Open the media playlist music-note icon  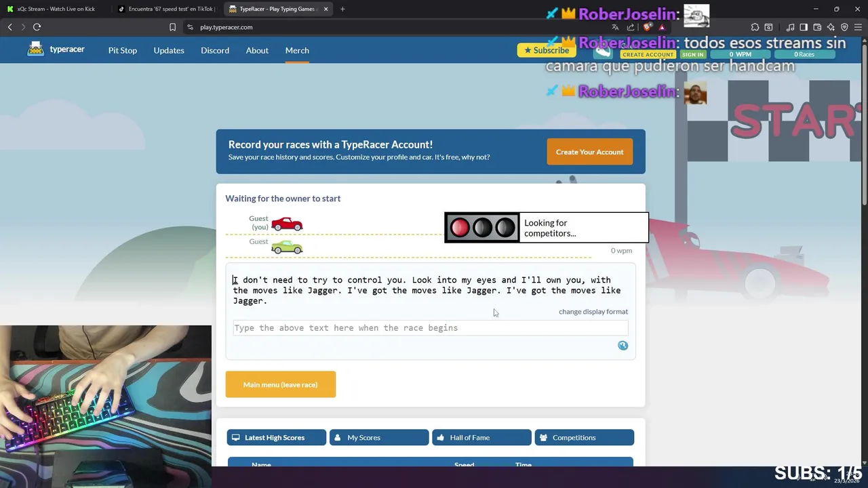(x=791, y=27)
